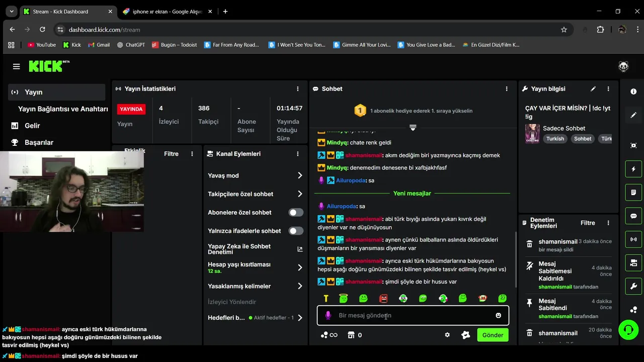
Task: Click the purple microphone icon in chat input
Action: click(328, 315)
